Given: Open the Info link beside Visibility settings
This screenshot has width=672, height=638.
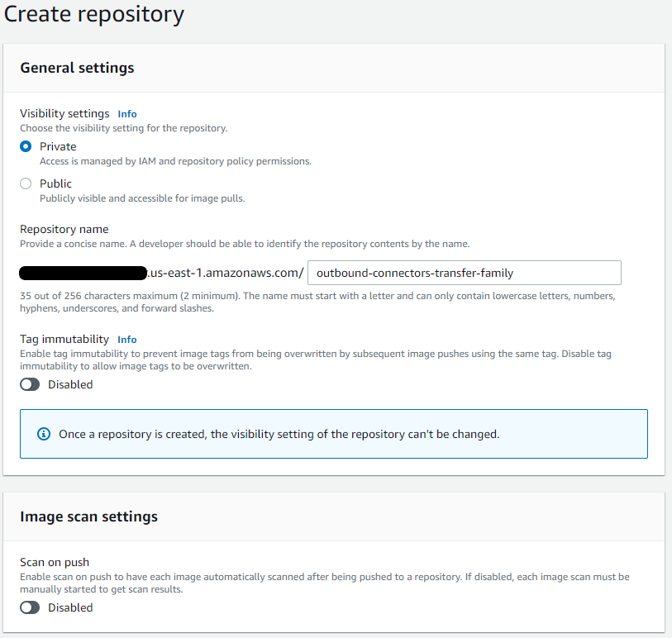Looking at the screenshot, I should [x=126, y=114].
